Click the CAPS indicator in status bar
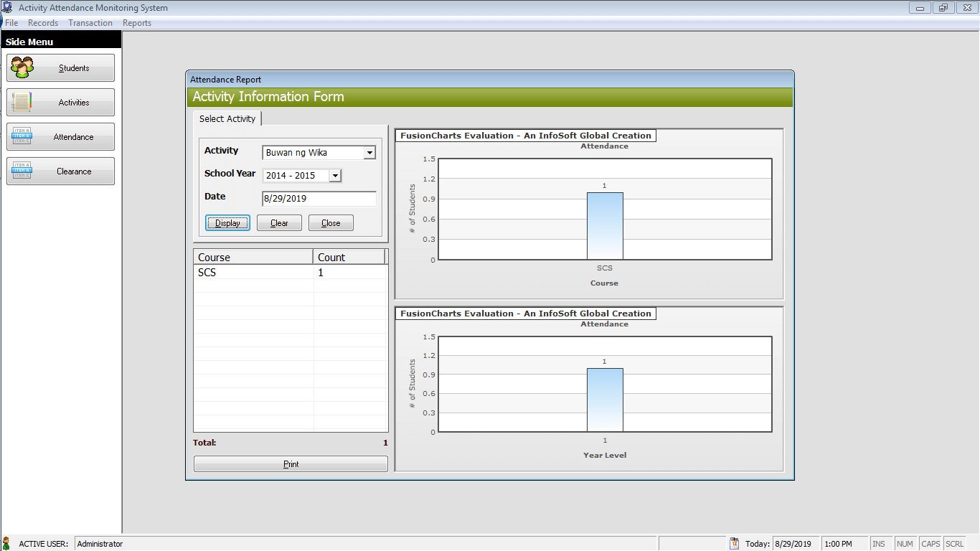 (x=930, y=544)
